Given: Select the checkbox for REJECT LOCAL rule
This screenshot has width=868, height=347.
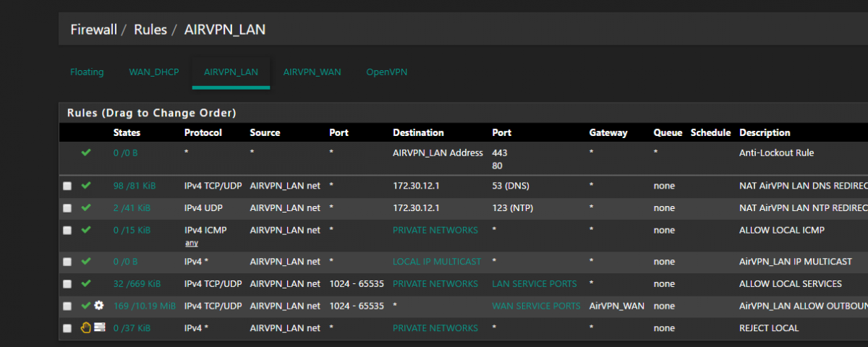Looking at the screenshot, I should point(67,328).
